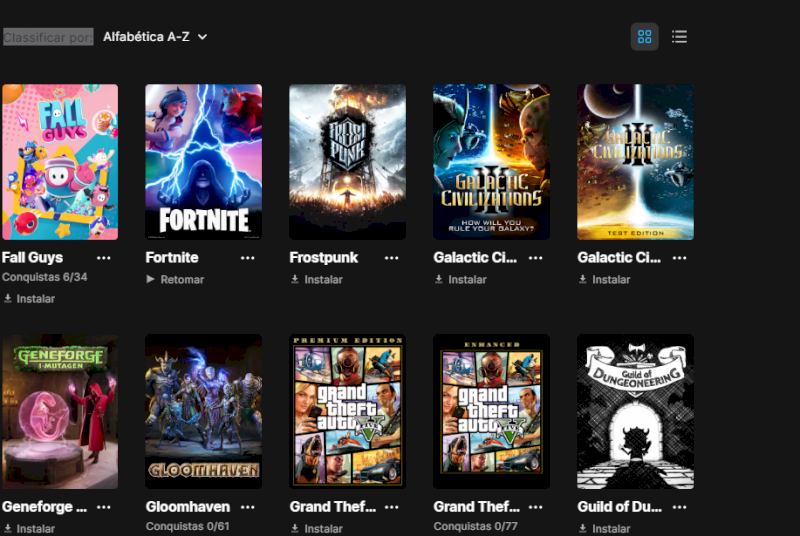Click the Classificar por label
Image resolution: width=800 pixels, height=536 pixels.
pos(48,37)
